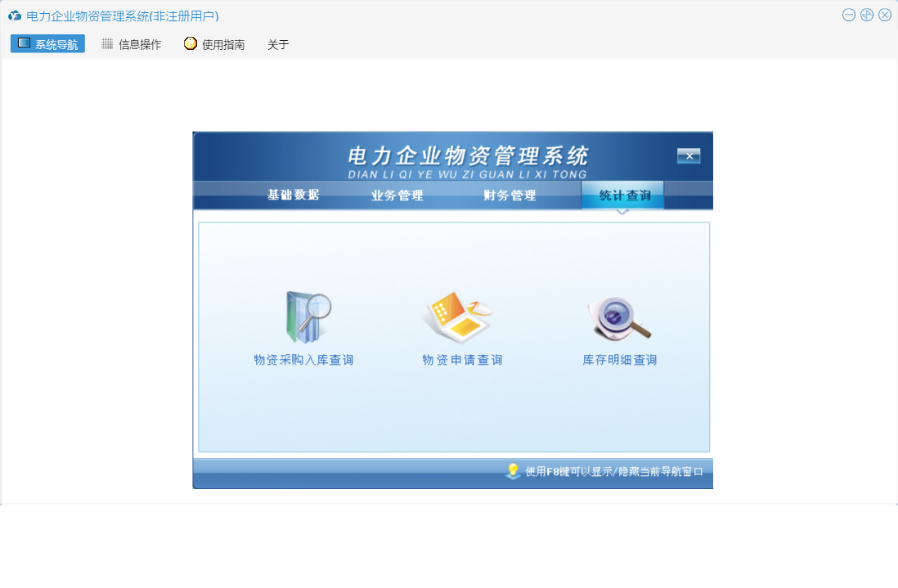Click the F8 hint text in status bar
Screen dimensions: 898x588
pyautogui.click(x=614, y=471)
